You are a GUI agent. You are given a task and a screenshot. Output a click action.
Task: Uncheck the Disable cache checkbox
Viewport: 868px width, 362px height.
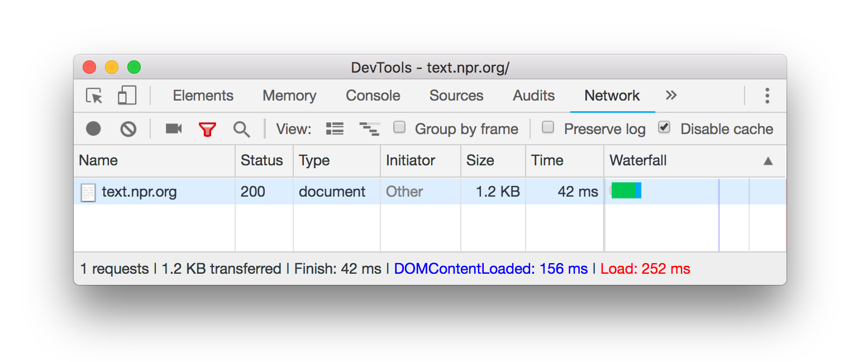pyautogui.click(x=664, y=127)
